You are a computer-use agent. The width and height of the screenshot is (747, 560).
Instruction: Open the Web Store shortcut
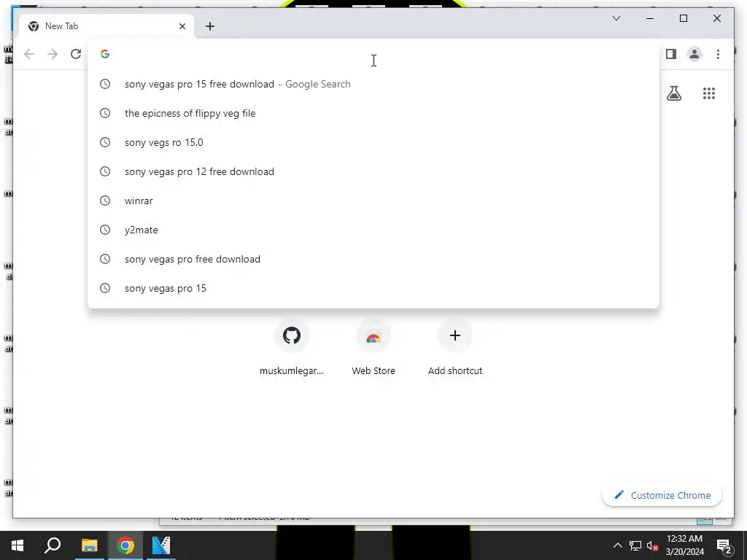coord(373,348)
